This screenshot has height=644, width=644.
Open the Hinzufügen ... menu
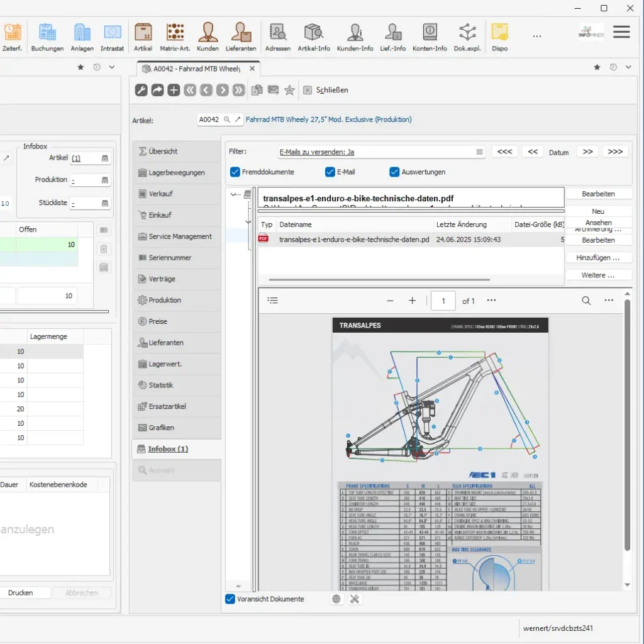tap(598, 258)
